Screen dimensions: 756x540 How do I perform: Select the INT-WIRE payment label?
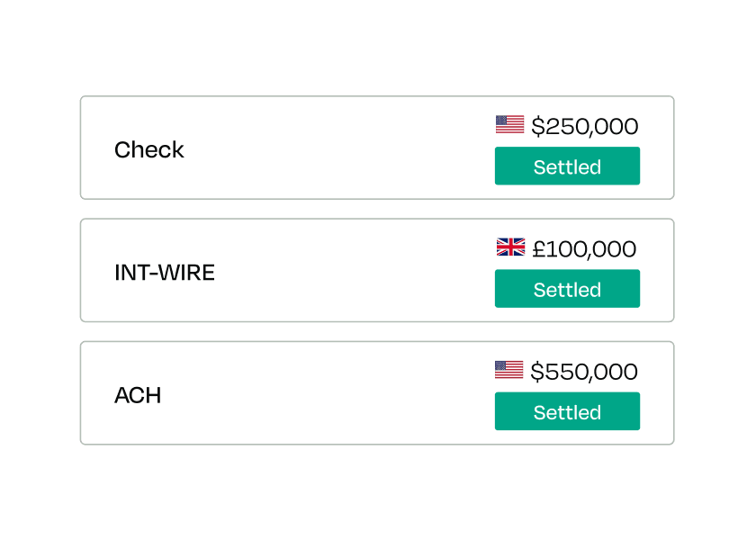166,272
